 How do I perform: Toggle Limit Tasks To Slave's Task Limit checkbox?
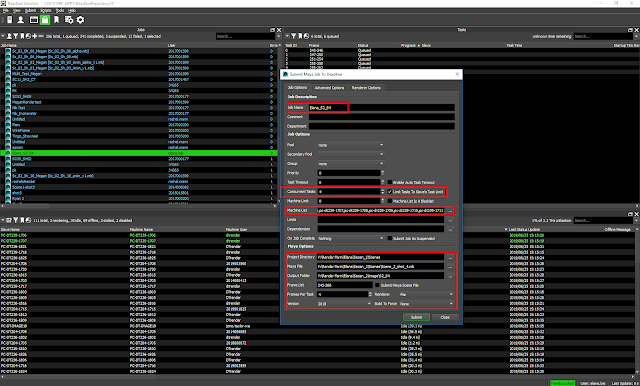tap(390, 192)
